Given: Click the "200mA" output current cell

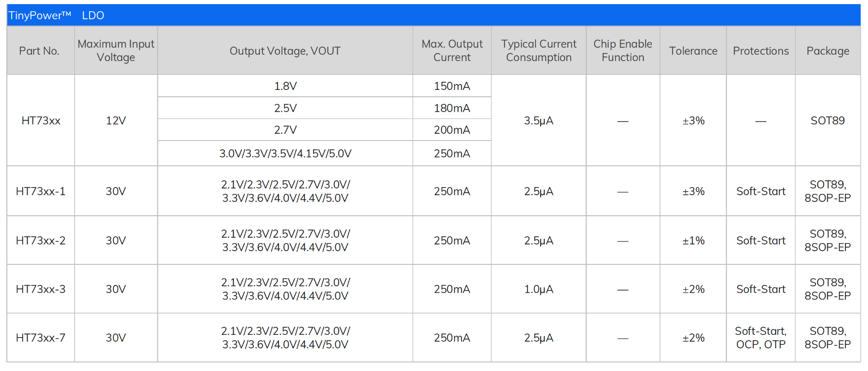Looking at the screenshot, I should point(452,130).
